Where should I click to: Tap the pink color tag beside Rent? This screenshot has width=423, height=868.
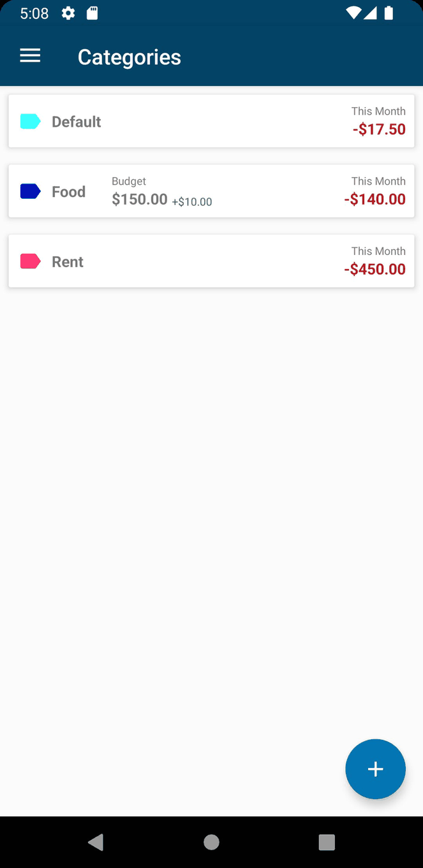tap(30, 261)
